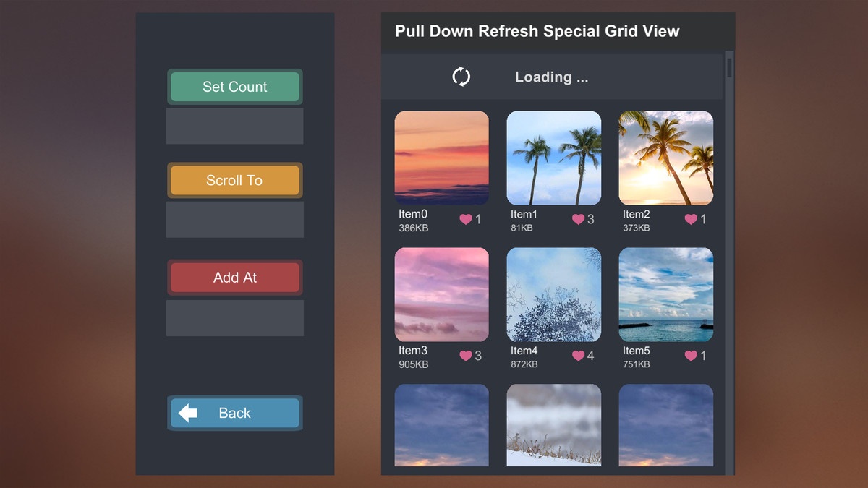Click the Scroll To button

tap(234, 180)
